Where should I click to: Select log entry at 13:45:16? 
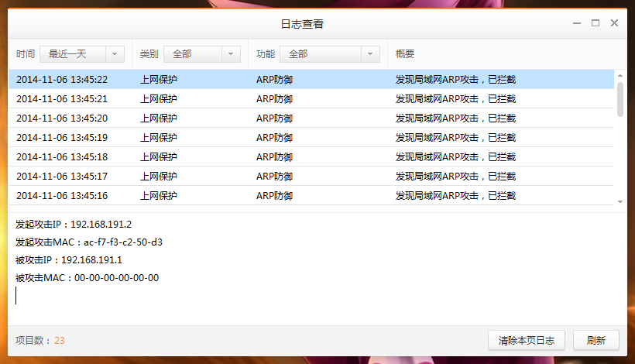click(x=310, y=195)
